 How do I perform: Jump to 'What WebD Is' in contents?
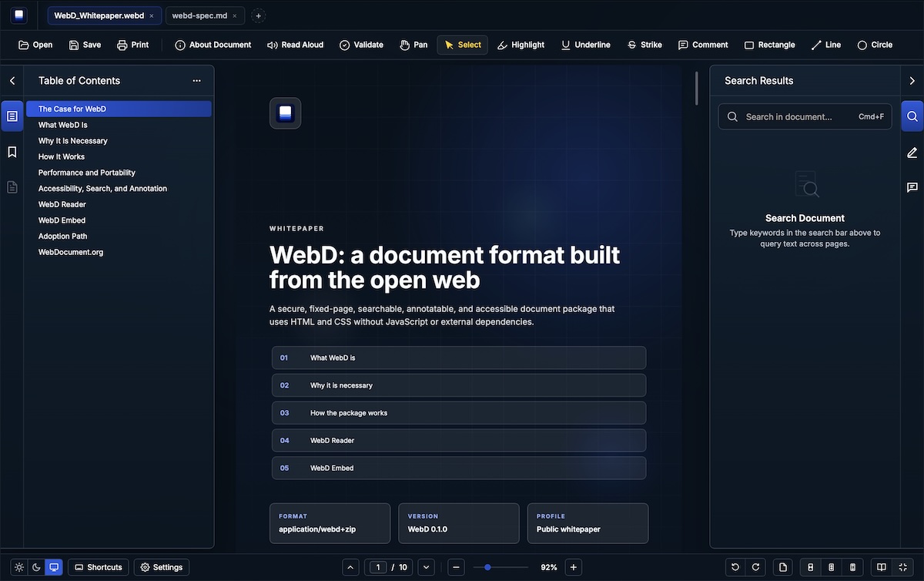coord(119,125)
